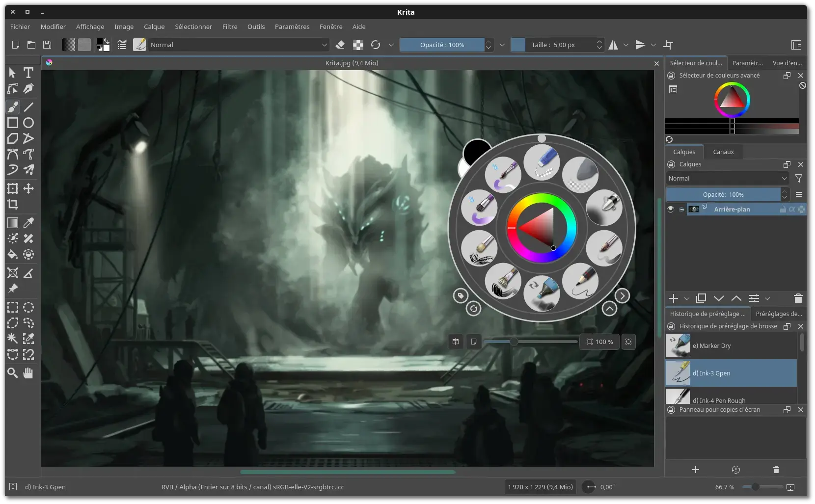The image size is (815, 504).
Task: Expand the add layer options arrow
Action: (x=687, y=298)
